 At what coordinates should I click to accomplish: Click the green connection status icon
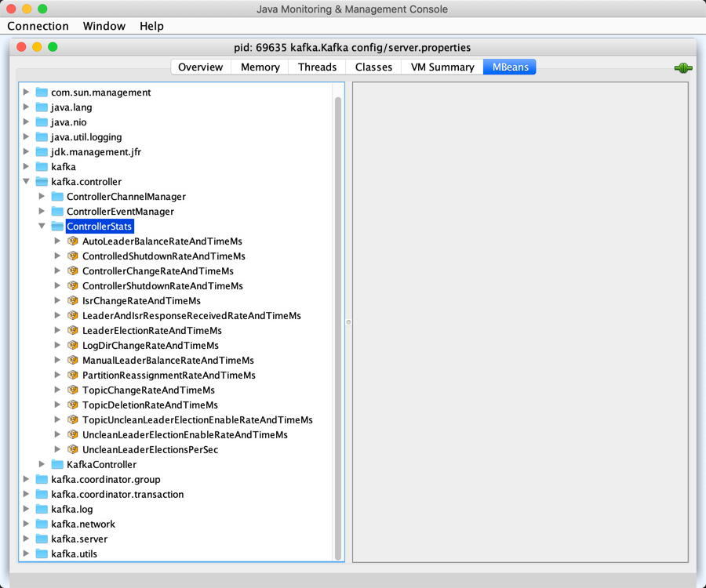682,68
